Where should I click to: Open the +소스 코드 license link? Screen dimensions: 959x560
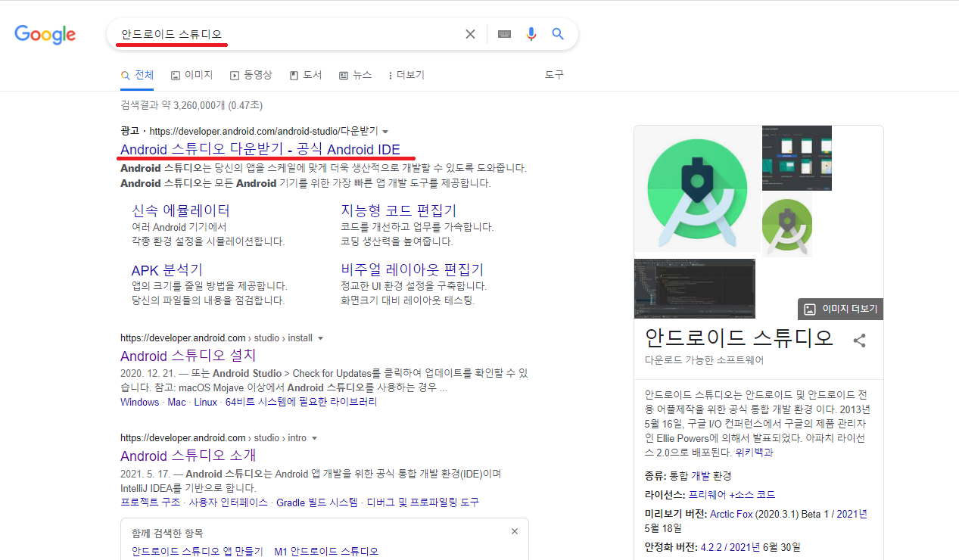[x=752, y=495]
